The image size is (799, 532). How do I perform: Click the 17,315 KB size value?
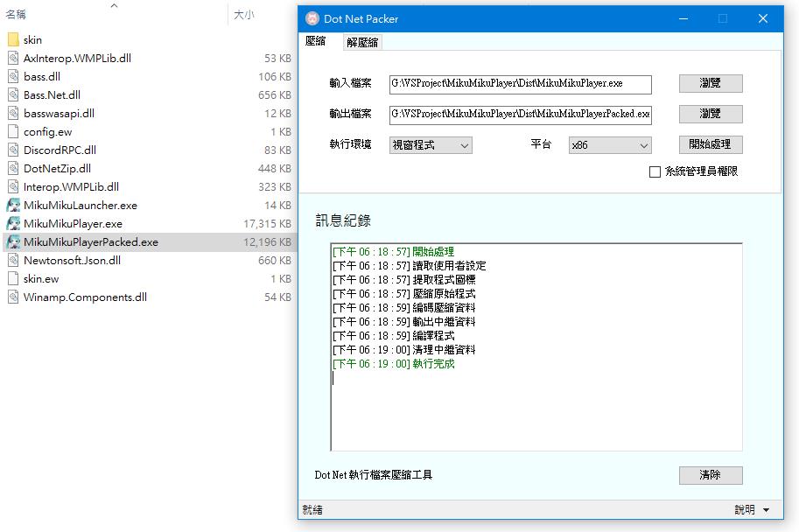pos(267,224)
